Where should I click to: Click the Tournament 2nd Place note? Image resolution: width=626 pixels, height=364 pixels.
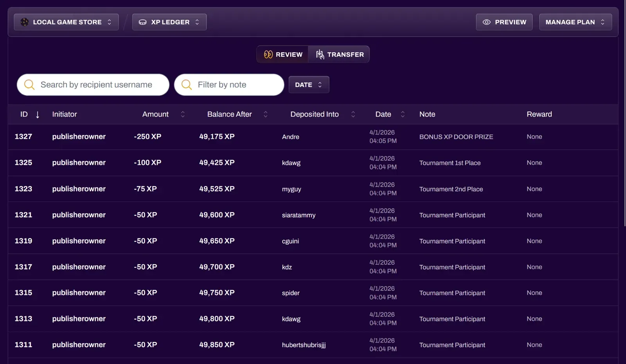coord(451,189)
